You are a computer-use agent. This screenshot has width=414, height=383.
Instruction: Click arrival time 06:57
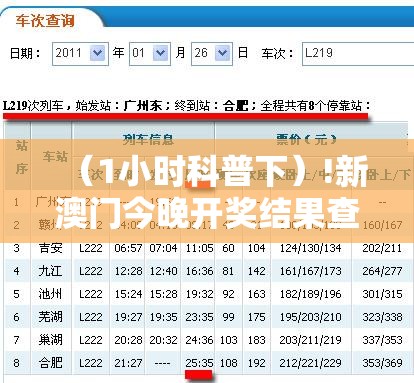point(128,248)
